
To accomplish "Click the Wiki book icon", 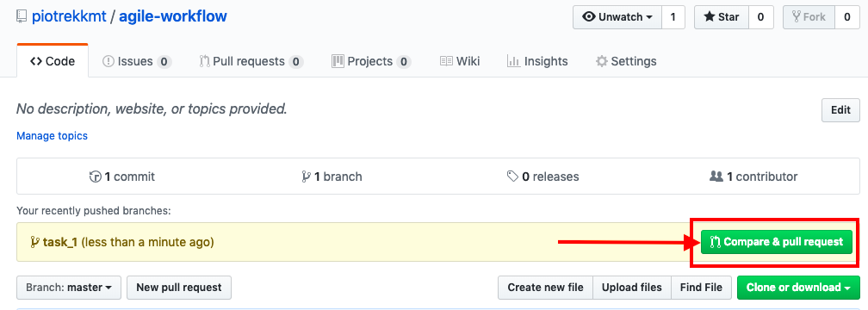I will click(446, 61).
